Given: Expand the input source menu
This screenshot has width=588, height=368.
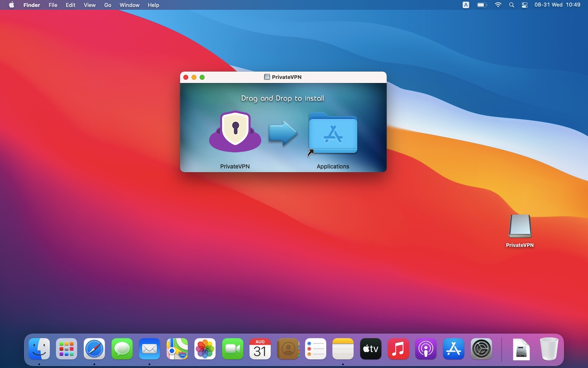Looking at the screenshot, I should (466, 5).
